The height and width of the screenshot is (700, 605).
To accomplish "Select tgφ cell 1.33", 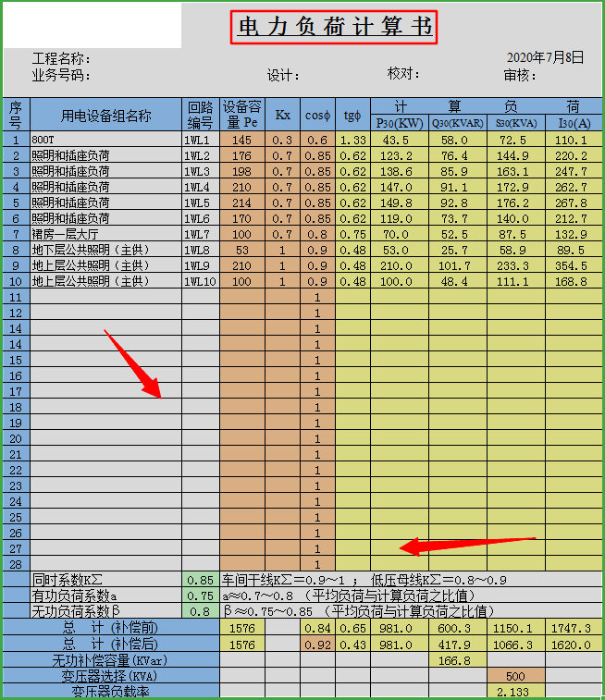I will pyautogui.click(x=352, y=140).
